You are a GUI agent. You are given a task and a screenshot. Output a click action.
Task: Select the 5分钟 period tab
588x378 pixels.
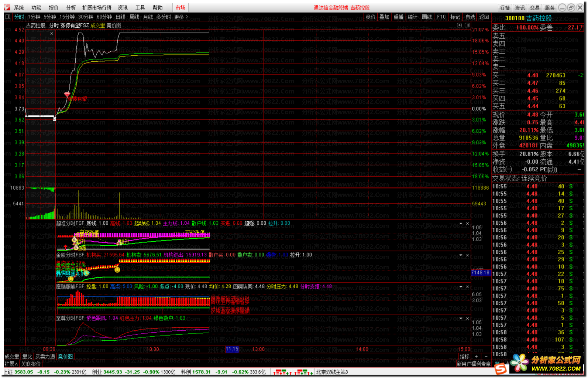point(50,17)
